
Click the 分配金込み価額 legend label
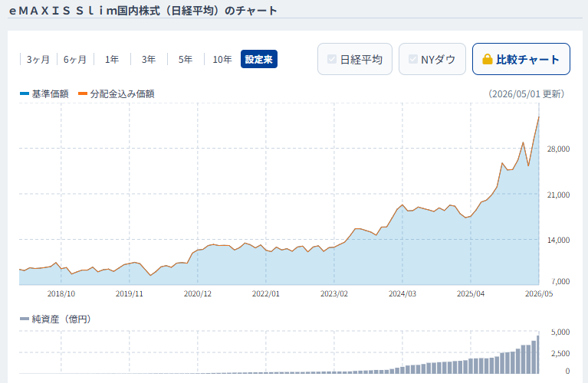(x=122, y=93)
